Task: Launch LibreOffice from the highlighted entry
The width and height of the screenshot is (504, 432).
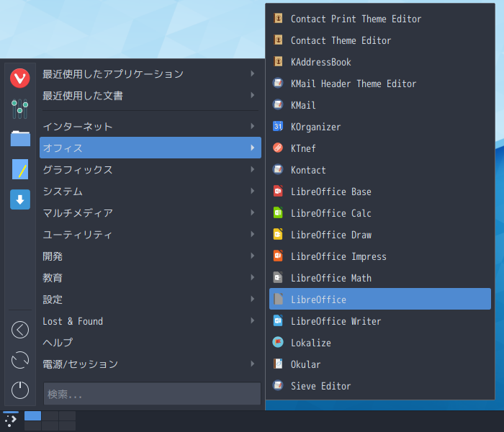Action: (380, 299)
